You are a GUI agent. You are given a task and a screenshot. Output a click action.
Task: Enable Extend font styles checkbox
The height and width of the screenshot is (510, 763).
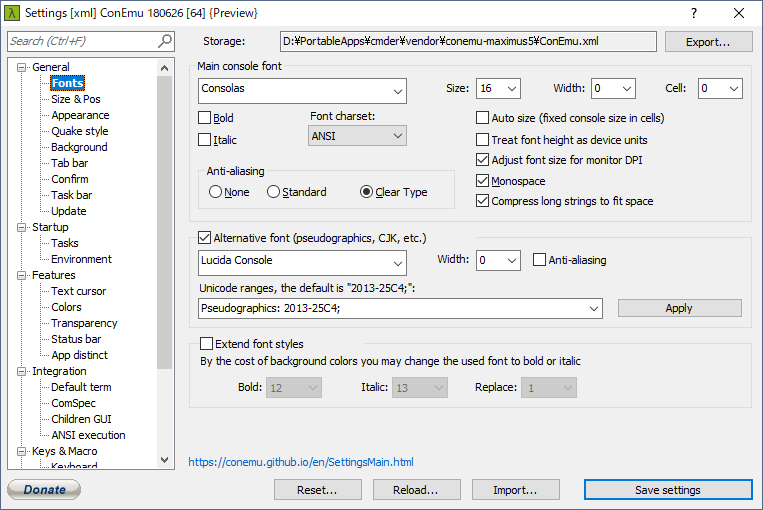(206, 344)
